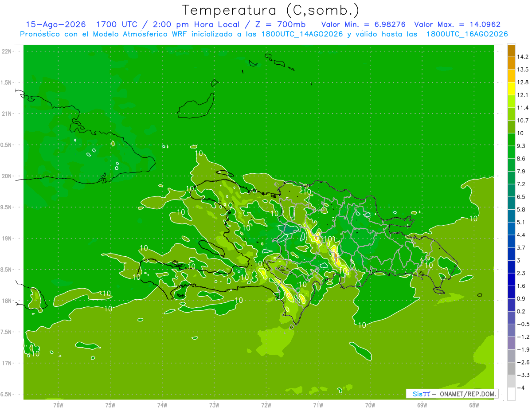
Task: Click the 21N latitude axis label
Action: tap(8, 114)
